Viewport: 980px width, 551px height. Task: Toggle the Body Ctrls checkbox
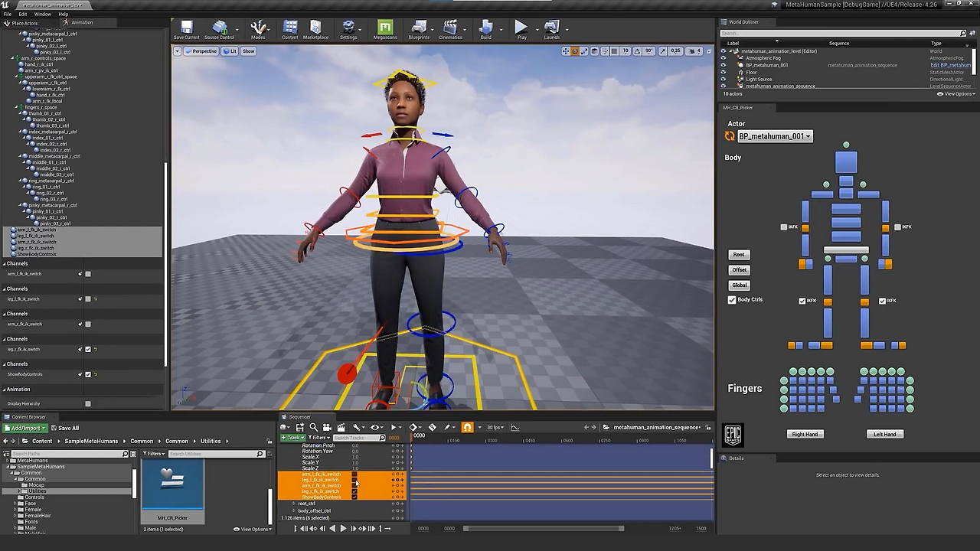(732, 300)
